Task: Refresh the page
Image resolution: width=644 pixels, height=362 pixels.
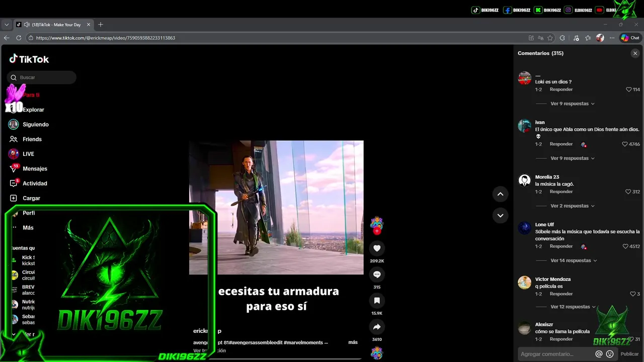Action: (19, 38)
